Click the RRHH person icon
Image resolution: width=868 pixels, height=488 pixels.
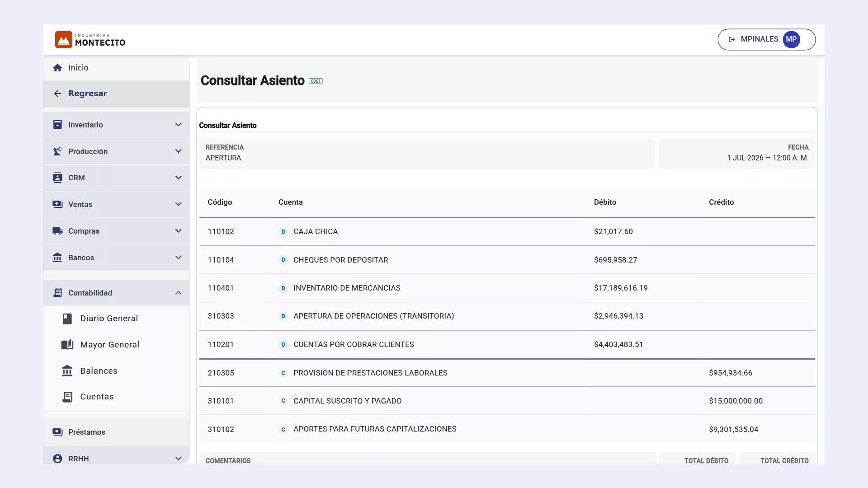pos(57,459)
